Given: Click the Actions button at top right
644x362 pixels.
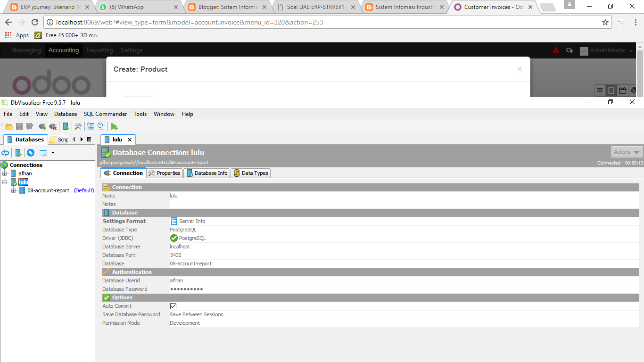Looking at the screenshot, I should pos(627,151).
